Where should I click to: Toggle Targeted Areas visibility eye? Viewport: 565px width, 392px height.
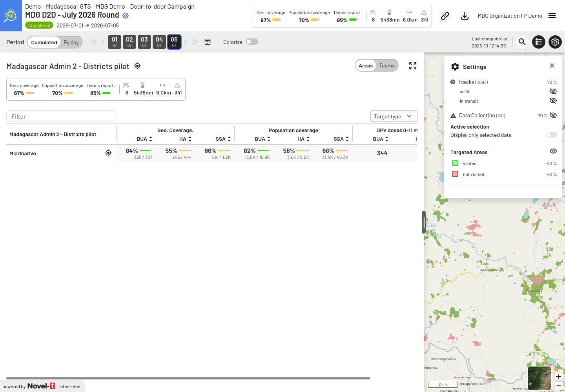point(553,151)
